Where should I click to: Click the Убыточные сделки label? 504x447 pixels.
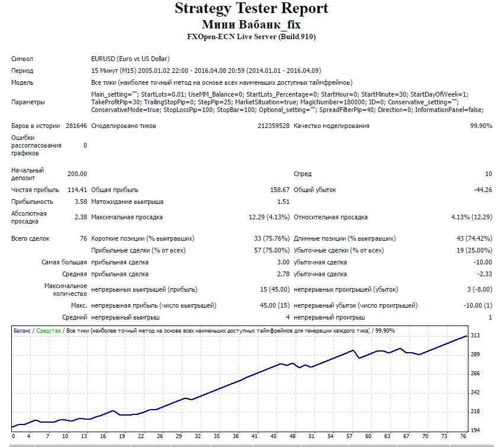pyautogui.click(x=339, y=250)
